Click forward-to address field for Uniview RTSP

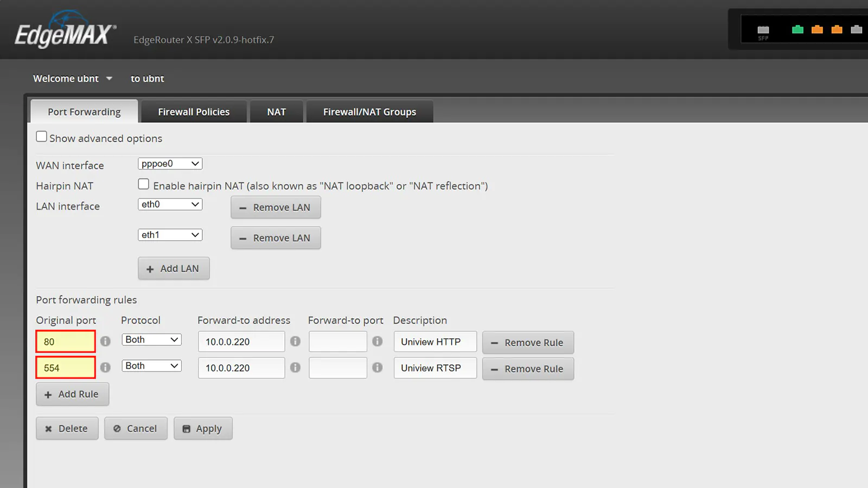click(241, 368)
